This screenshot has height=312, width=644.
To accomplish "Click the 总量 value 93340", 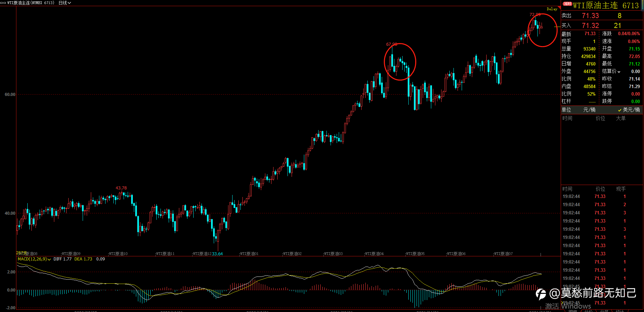I will (589, 49).
